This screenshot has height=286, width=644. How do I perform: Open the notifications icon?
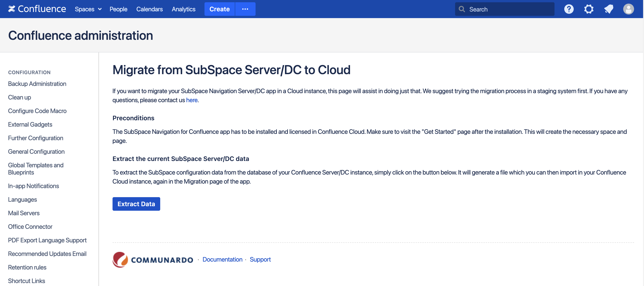coord(609,9)
